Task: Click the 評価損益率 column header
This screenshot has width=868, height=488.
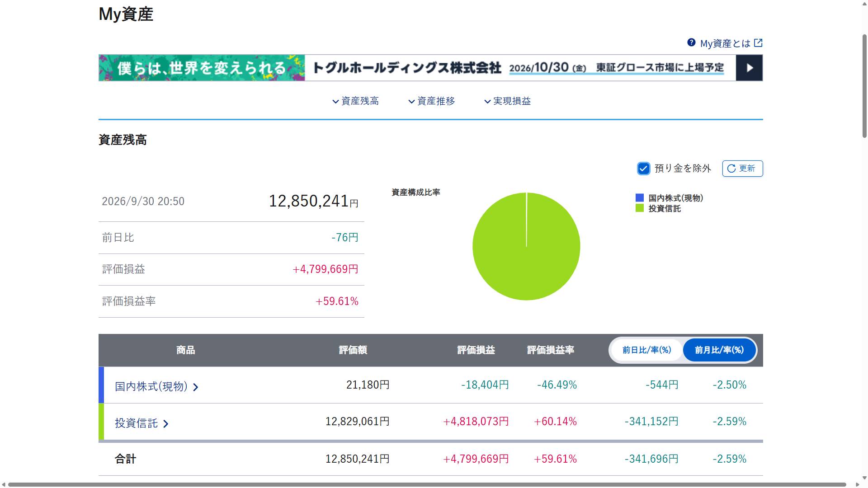Action: coord(551,350)
